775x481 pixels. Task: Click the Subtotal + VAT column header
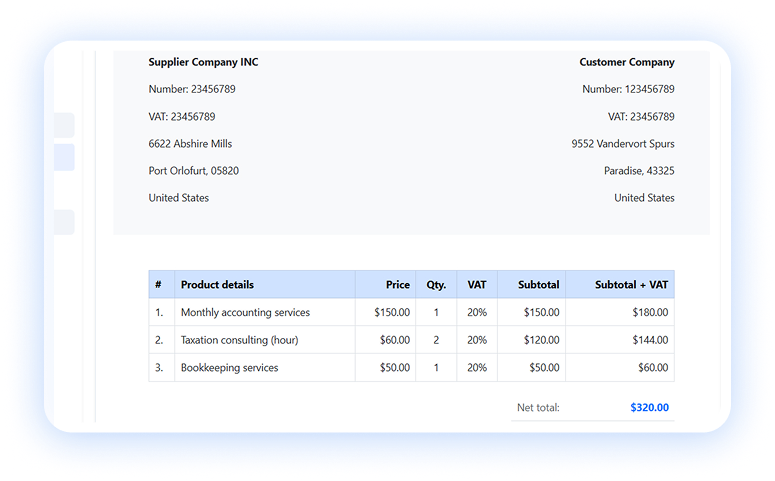pyautogui.click(x=631, y=285)
